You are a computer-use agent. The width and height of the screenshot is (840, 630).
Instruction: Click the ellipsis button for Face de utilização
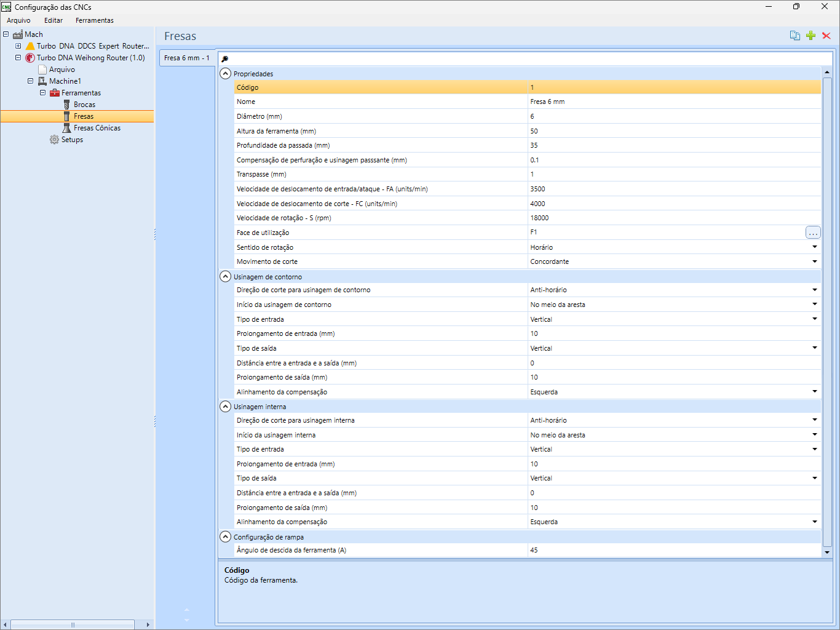(813, 233)
